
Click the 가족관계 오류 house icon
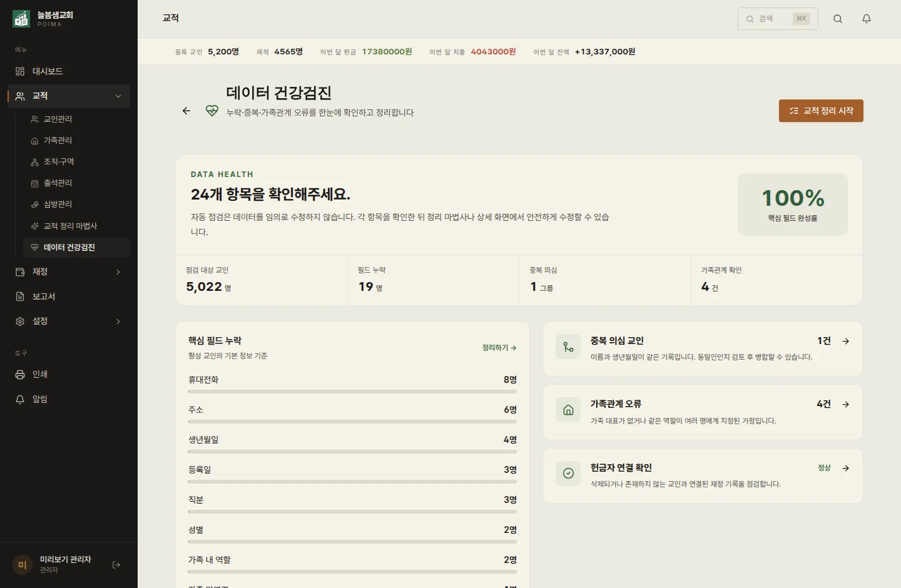coord(568,410)
